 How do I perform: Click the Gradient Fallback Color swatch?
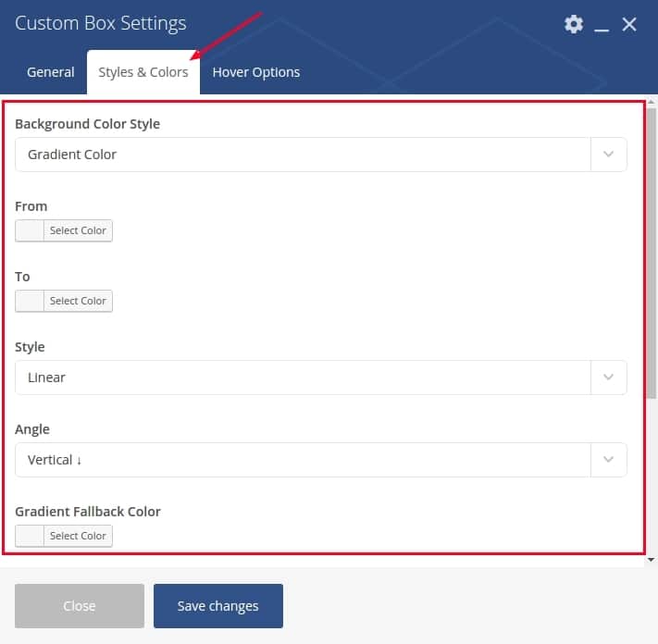click(x=30, y=536)
